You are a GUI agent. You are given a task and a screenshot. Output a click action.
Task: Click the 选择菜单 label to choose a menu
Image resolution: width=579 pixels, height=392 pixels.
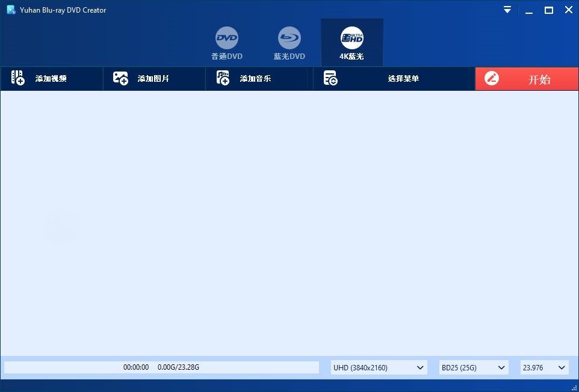tap(403, 78)
